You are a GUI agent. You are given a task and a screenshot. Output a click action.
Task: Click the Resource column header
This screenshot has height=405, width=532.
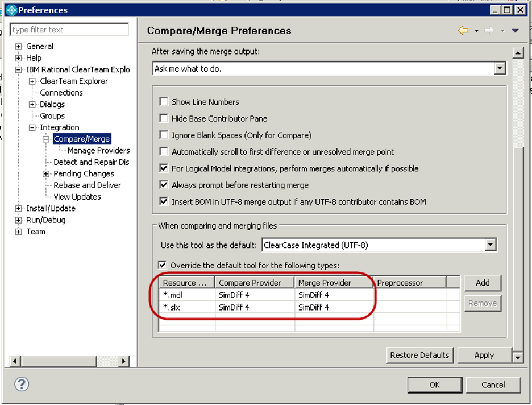tap(186, 283)
